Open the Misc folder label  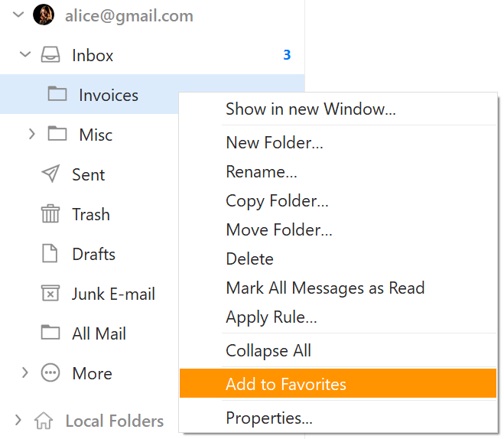coord(96,135)
